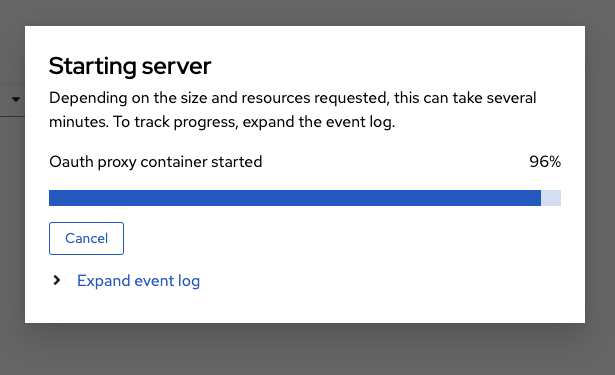Open the Expand event log link
Viewport: 615px width, 375px height.
point(138,281)
